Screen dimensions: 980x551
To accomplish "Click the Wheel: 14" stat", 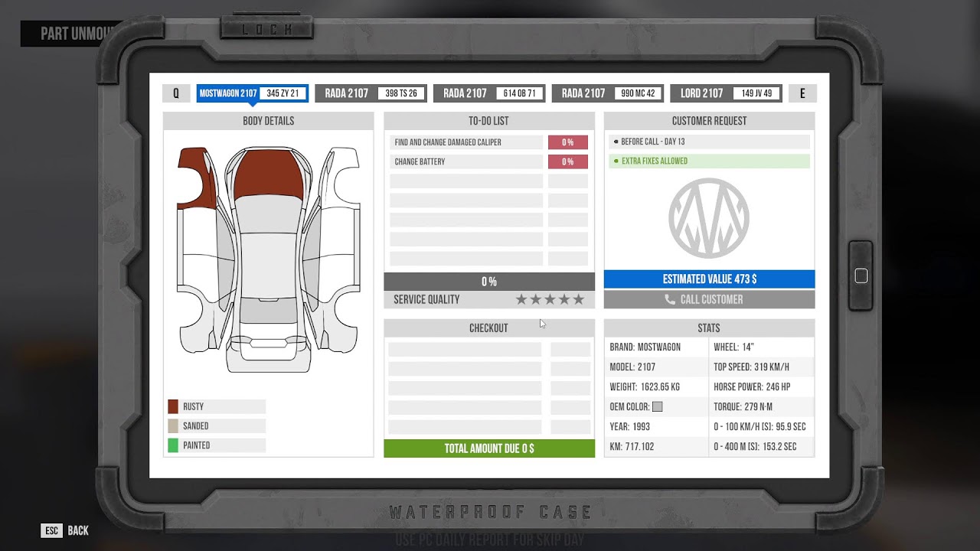I will tap(762, 347).
